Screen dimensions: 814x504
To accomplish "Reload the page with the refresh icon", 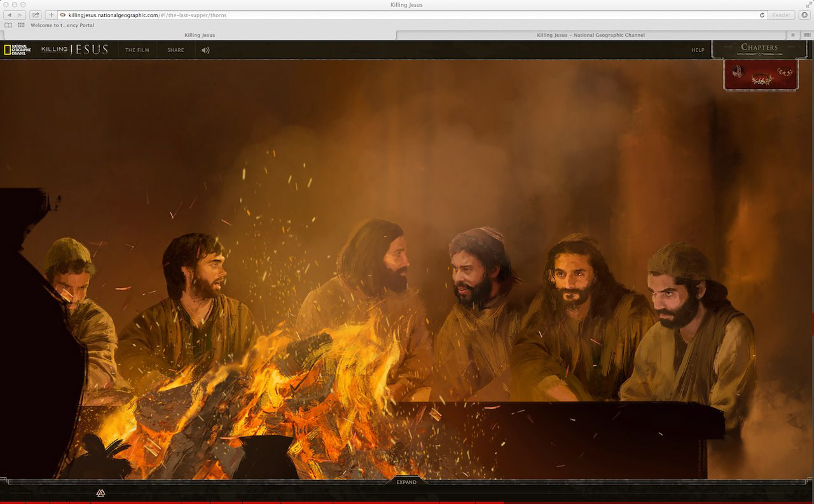I will point(762,15).
